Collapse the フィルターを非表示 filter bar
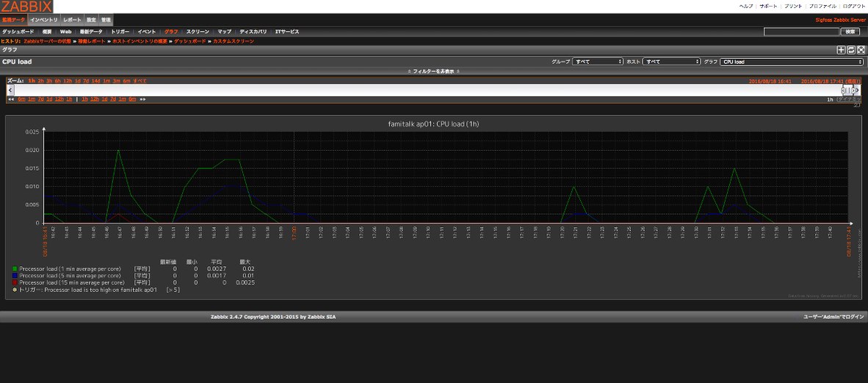868x383 pixels. click(x=434, y=71)
